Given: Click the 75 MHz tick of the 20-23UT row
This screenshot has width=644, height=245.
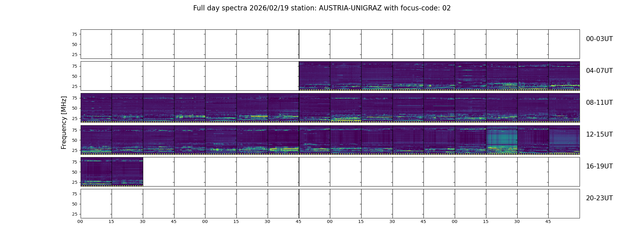Looking at the screenshot, I should point(75,194).
